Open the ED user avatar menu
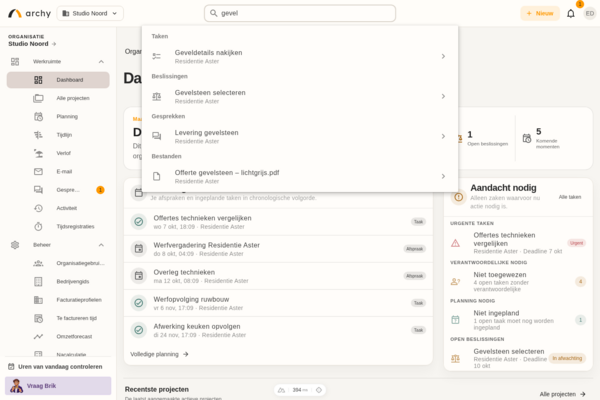 (590, 13)
